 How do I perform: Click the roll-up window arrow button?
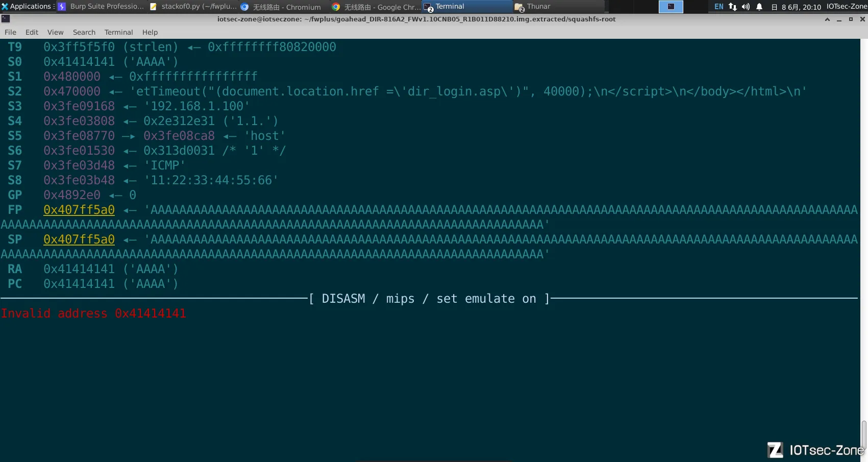(827, 19)
